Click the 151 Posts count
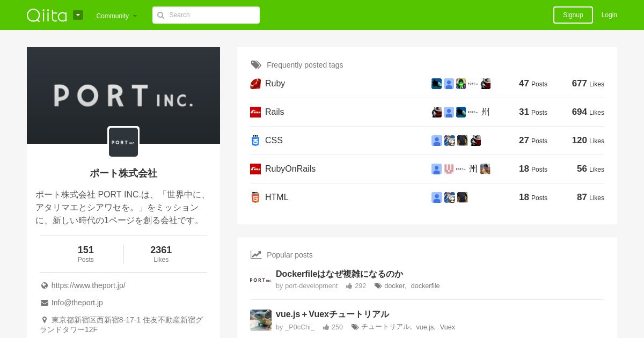 click(86, 254)
